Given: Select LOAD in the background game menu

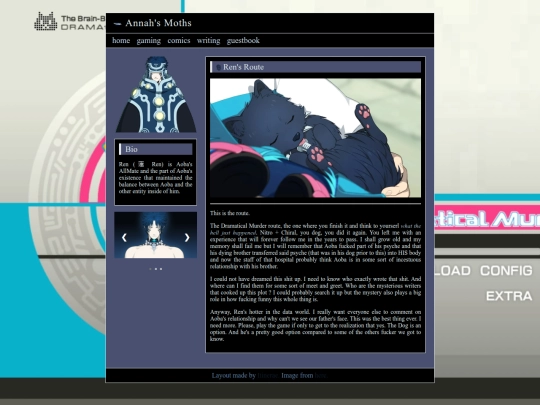Looking at the screenshot, I should [452, 271].
